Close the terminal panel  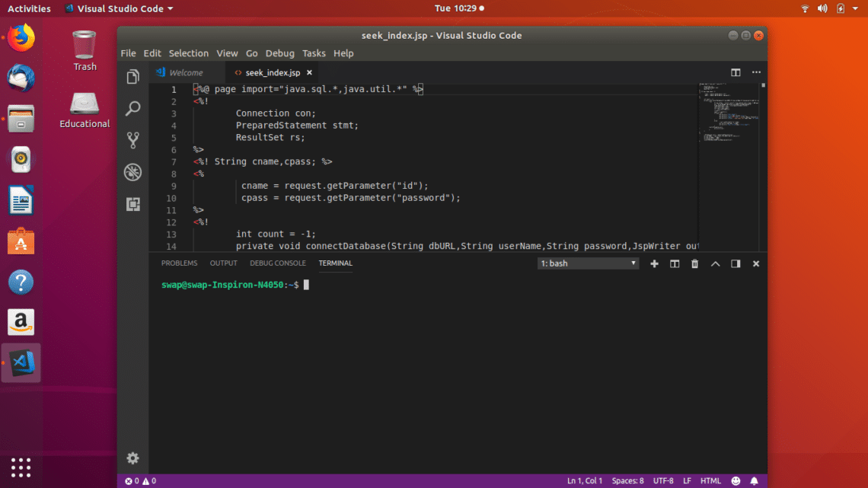756,264
